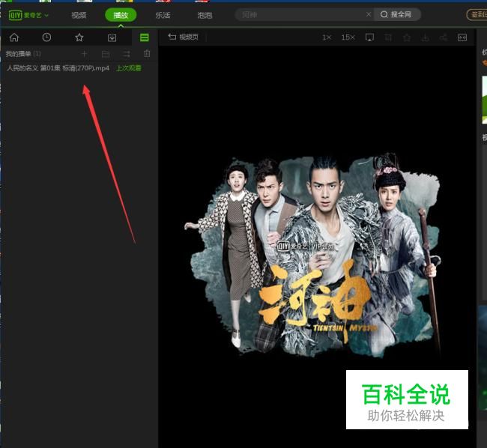Select 人民的名义 第01集 mp4 playlist entry
The height and width of the screenshot is (448, 487).
58,68
